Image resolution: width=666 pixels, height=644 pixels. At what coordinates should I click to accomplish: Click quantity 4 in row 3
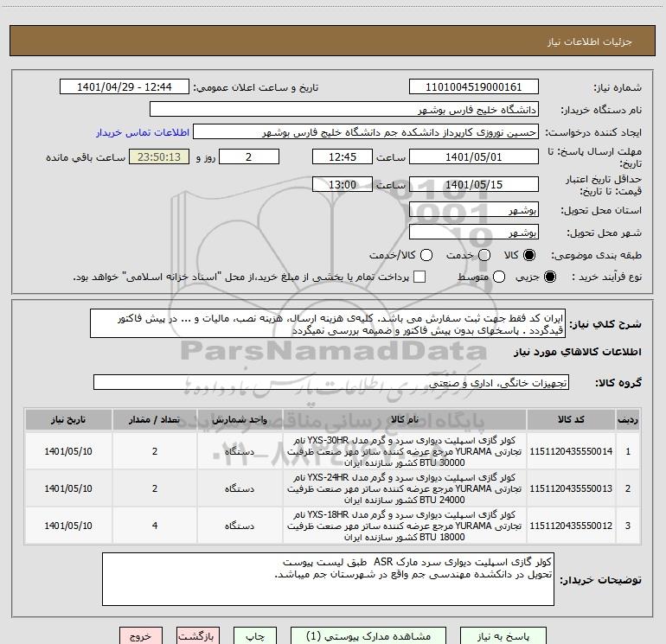click(155, 526)
